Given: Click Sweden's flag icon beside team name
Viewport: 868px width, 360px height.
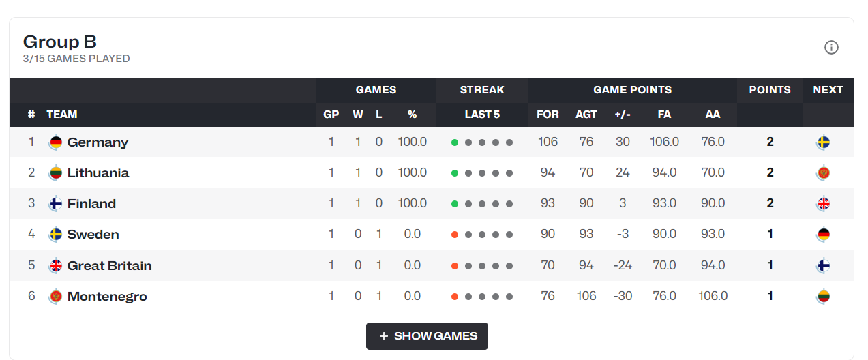Looking at the screenshot, I should coord(55,235).
